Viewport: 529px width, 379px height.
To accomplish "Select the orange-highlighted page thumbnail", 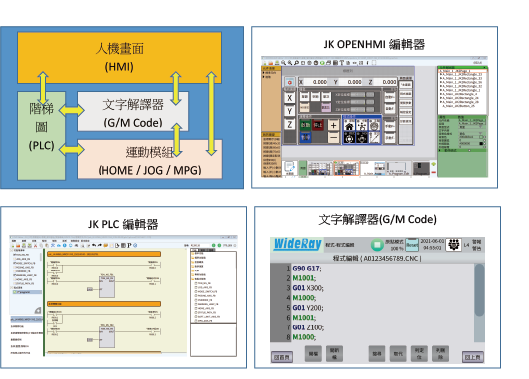I will [346, 168].
